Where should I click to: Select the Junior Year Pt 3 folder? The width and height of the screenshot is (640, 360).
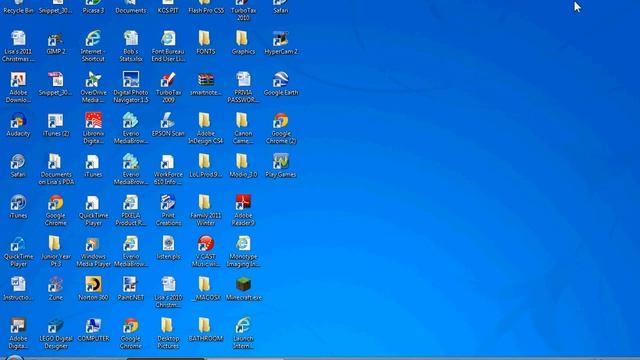pos(56,251)
